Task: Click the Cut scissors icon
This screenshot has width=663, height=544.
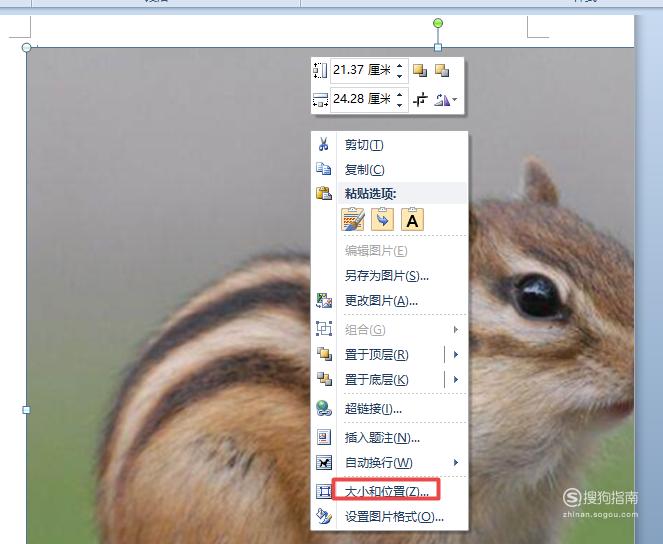Action: (323, 144)
